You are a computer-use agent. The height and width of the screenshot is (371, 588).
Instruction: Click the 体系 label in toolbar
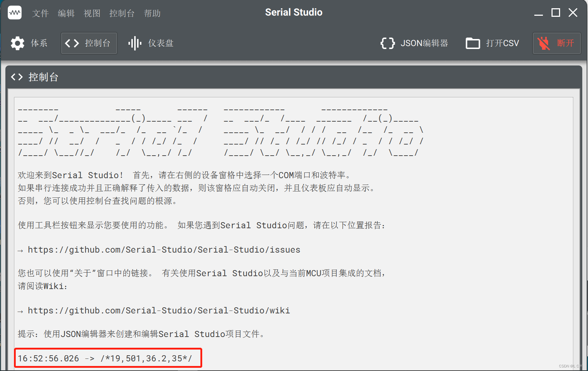39,43
